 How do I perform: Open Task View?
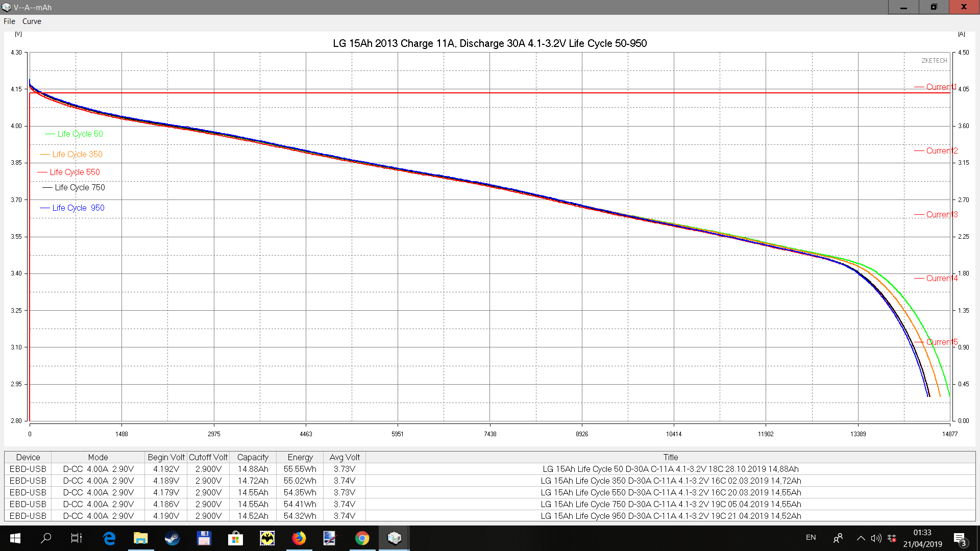pyautogui.click(x=76, y=538)
